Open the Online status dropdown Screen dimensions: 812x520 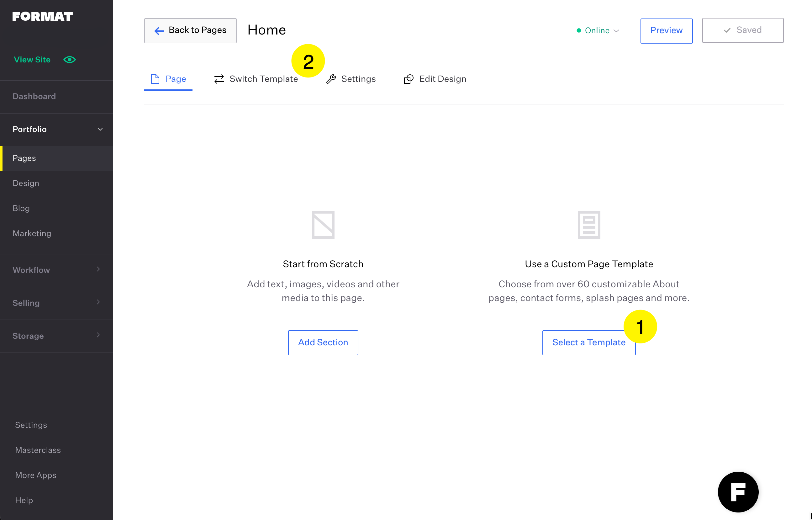coord(598,31)
